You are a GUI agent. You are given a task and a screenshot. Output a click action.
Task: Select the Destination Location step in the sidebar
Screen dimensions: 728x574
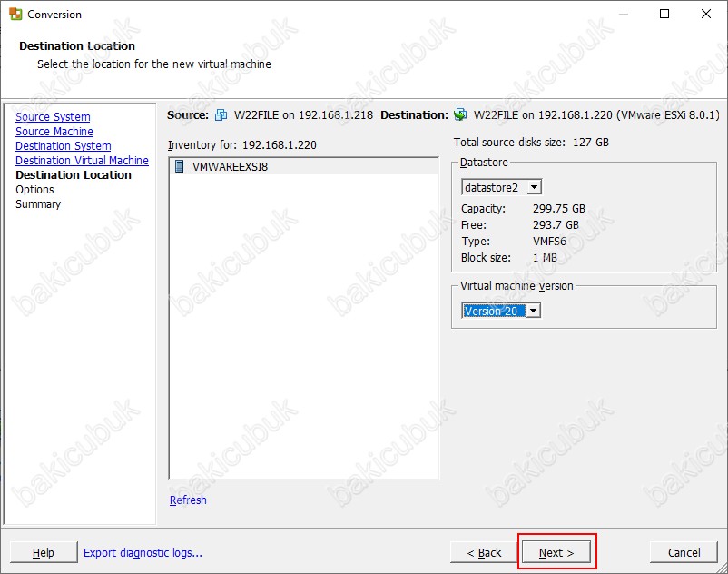(x=74, y=174)
